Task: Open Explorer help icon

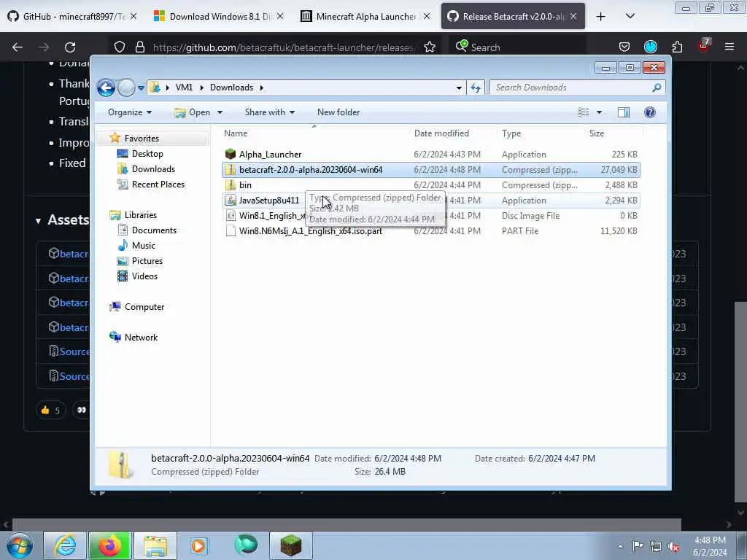Action: [650, 112]
